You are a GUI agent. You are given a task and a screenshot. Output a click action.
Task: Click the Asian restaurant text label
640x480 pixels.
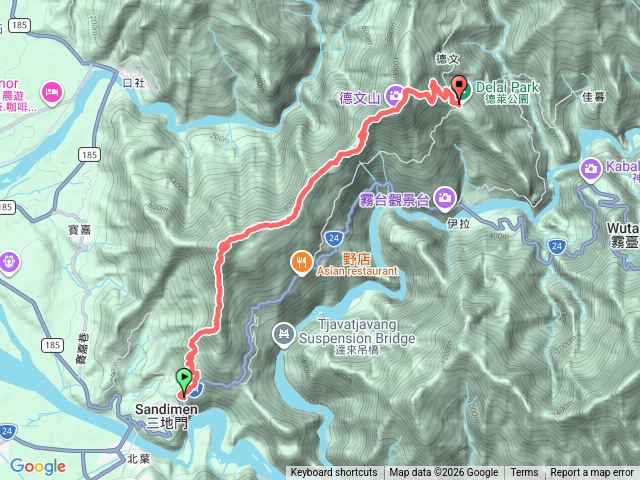357,271
